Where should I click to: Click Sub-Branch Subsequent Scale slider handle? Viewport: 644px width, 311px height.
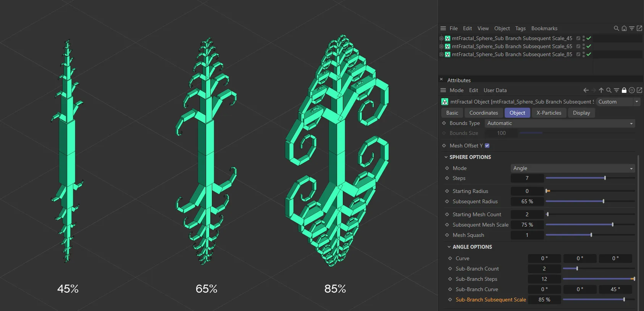(x=624, y=300)
